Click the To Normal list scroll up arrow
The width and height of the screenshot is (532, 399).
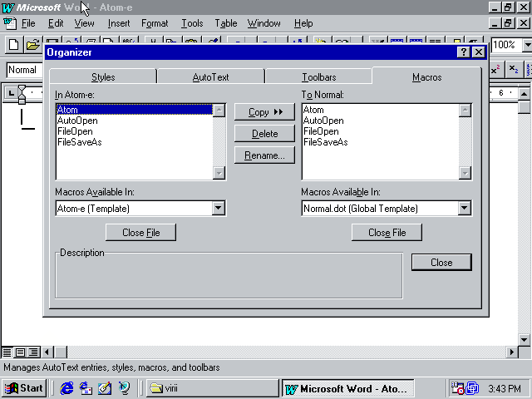(x=465, y=111)
